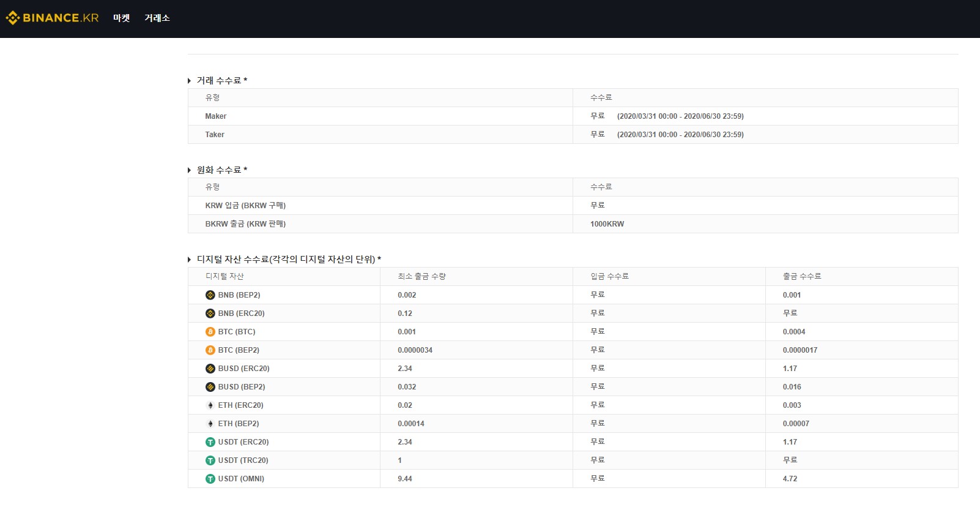Click ETH (ERC20) withdrawal fee 0.003

click(x=792, y=405)
